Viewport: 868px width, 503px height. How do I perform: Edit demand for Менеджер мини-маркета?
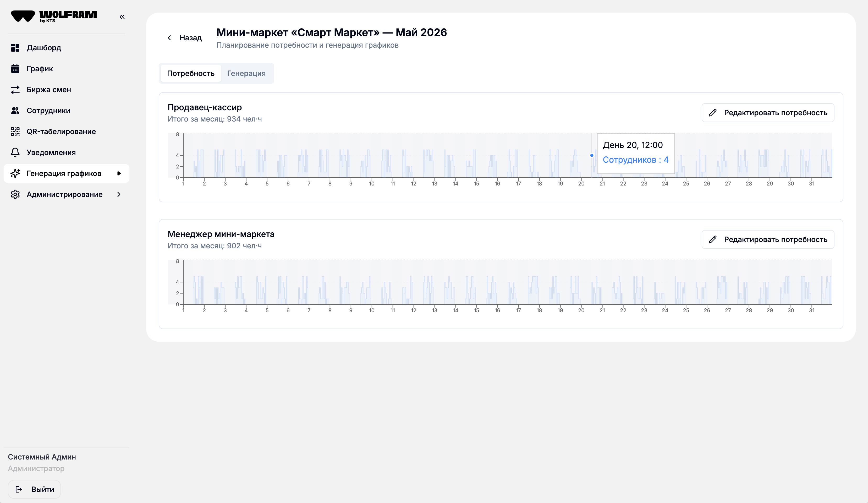pos(768,239)
